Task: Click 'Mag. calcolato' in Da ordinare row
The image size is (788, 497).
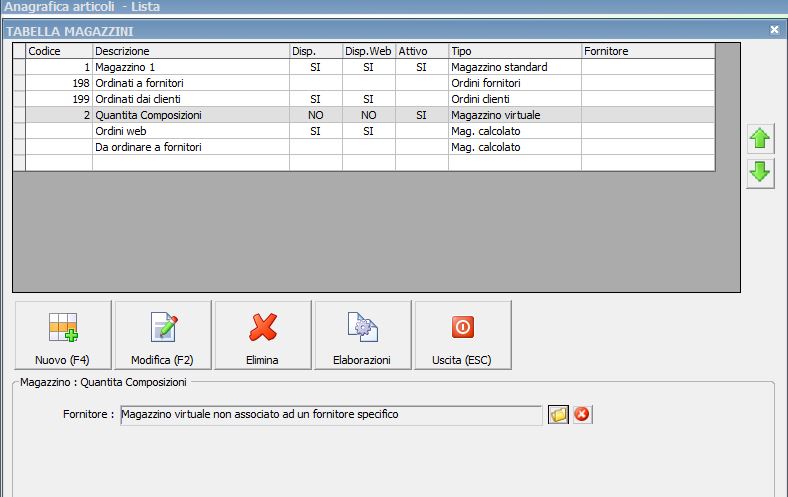Action: [x=515, y=147]
